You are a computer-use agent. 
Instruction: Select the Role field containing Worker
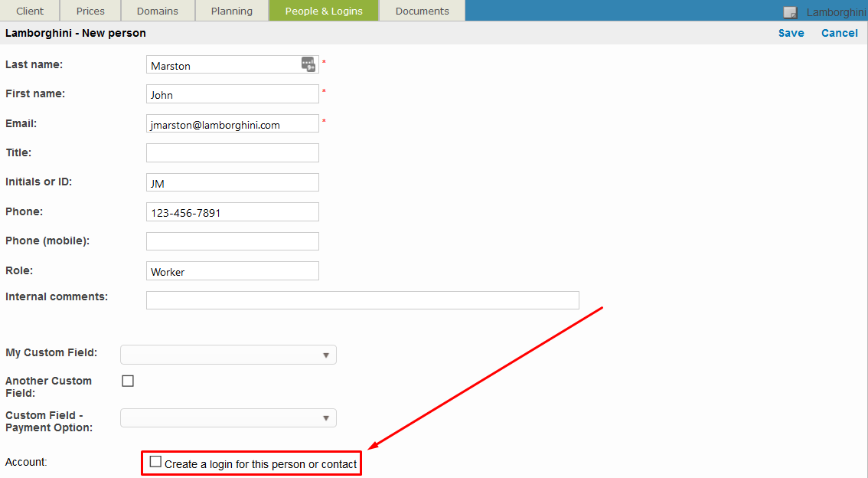tap(232, 271)
